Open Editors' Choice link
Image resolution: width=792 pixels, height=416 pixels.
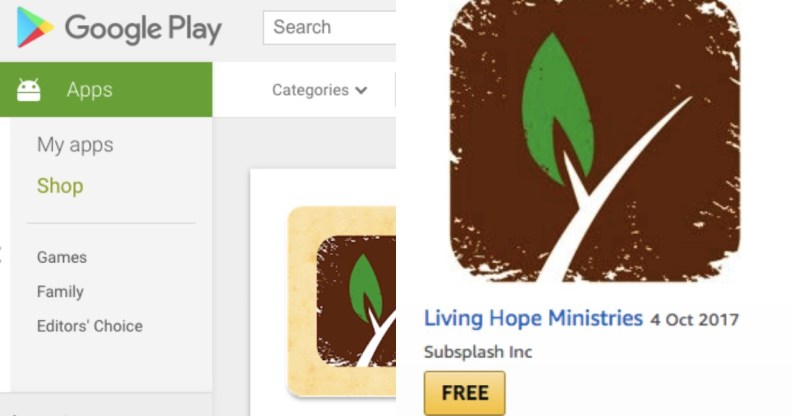89,326
